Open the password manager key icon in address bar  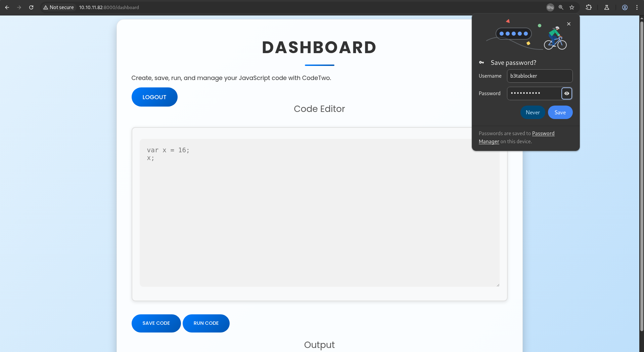(550, 7)
